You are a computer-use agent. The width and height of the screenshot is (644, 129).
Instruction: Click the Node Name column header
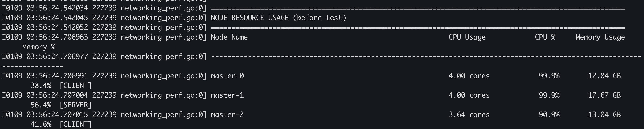pos(229,37)
